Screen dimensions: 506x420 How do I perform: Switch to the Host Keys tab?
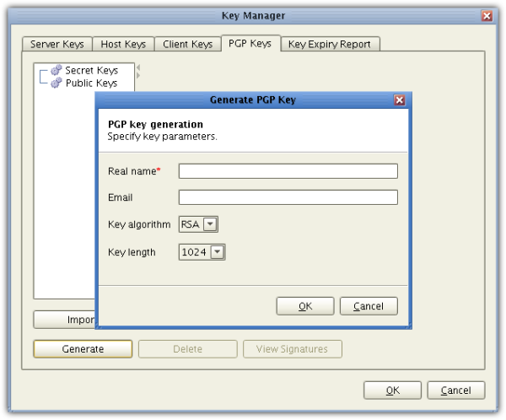(x=123, y=44)
